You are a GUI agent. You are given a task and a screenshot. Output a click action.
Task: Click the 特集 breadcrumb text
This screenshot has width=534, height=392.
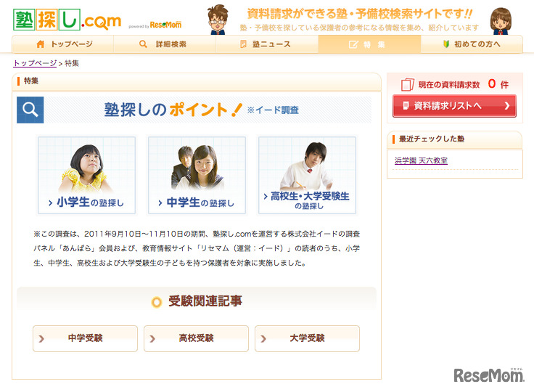click(72, 63)
